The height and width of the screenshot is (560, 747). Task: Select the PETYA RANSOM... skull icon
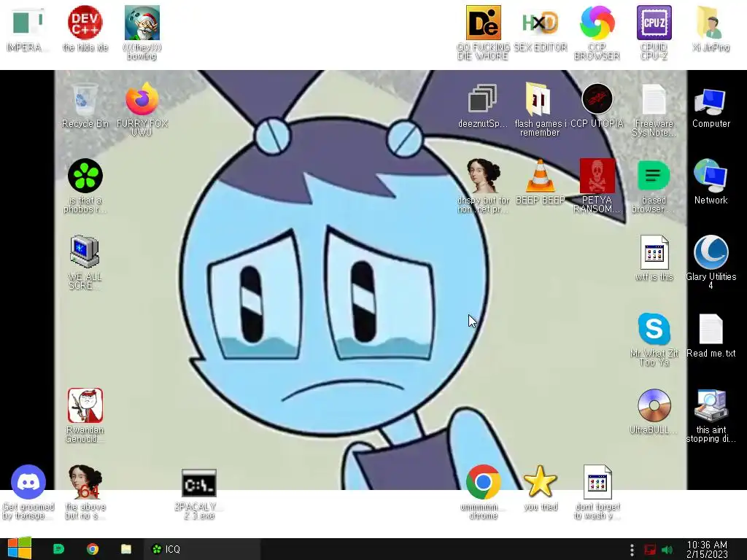pyautogui.click(x=597, y=176)
